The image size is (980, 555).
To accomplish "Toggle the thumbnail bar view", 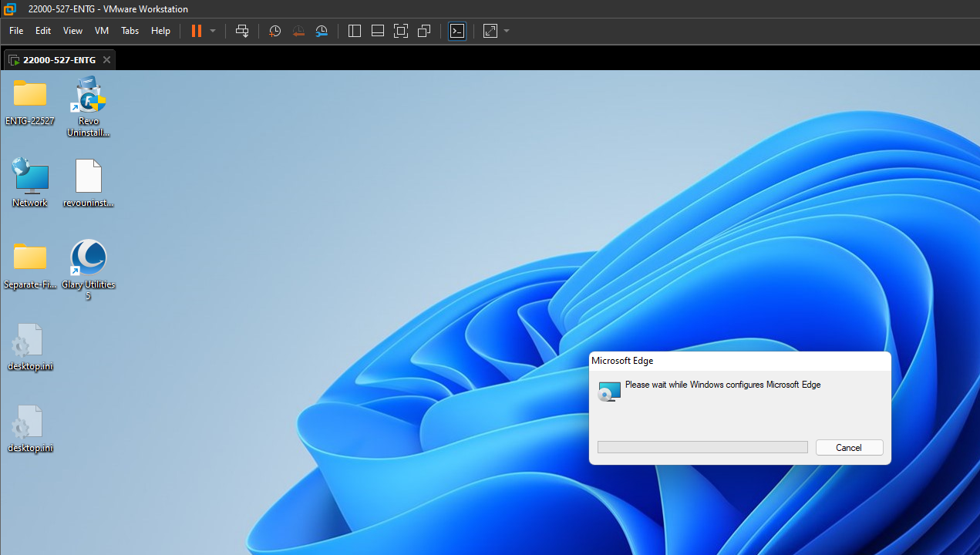I will pyautogui.click(x=378, y=31).
